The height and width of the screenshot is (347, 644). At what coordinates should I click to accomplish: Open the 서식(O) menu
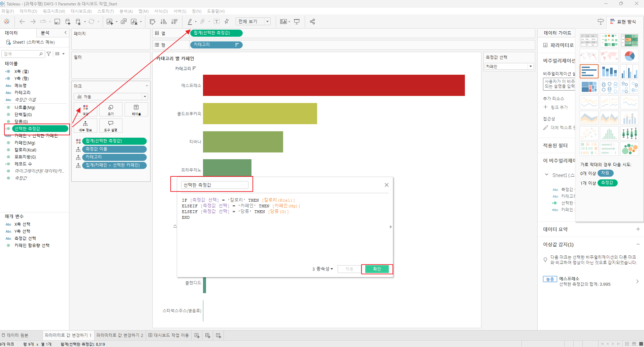tap(161, 11)
